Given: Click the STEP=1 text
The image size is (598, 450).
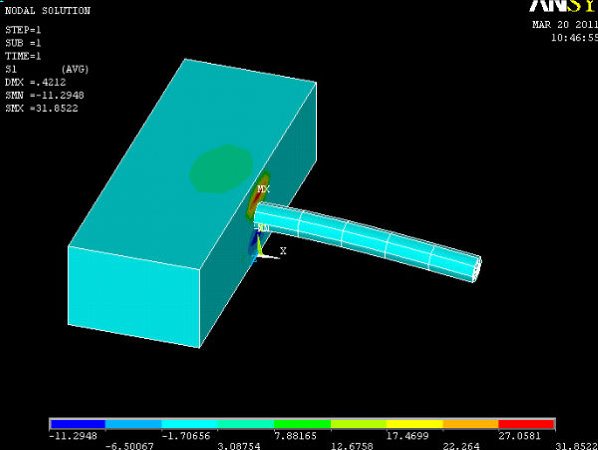Looking at the screenshot, I should 23,30.
